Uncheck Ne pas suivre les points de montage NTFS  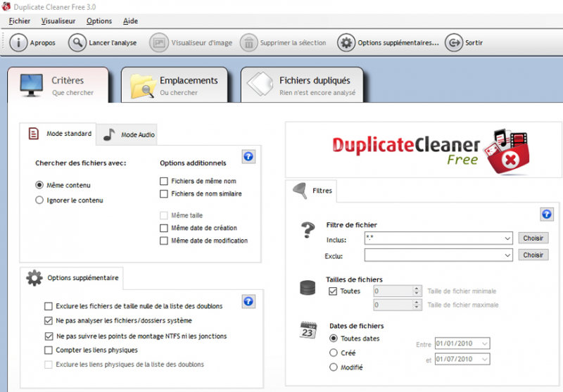pyautogui.click(x=49, y=336)
